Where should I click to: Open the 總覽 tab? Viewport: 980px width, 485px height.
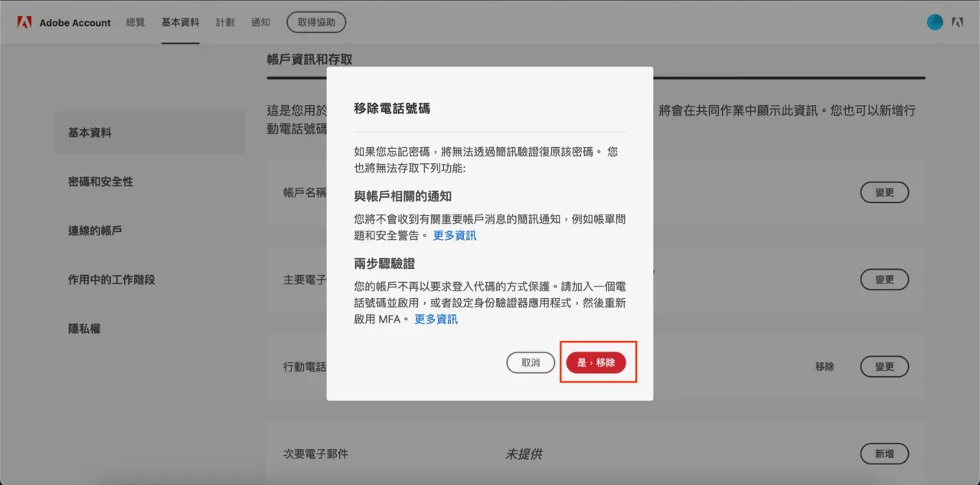click(x=136, y=22)
